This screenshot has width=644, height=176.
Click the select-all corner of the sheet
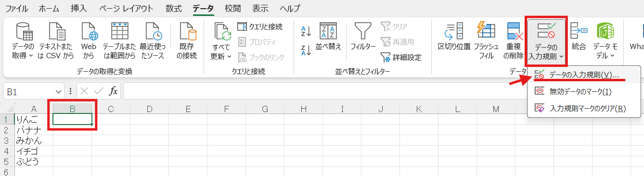[x=7, y=109]
